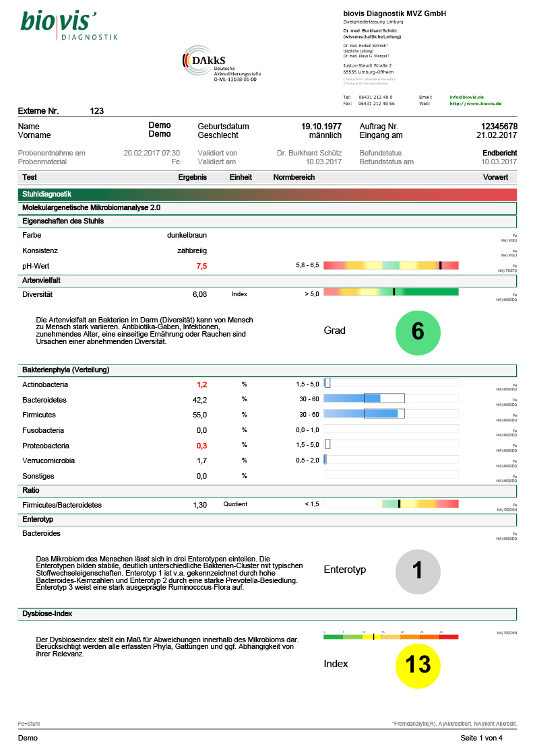Click the Firmicutes value 55,0

[199, 415]
